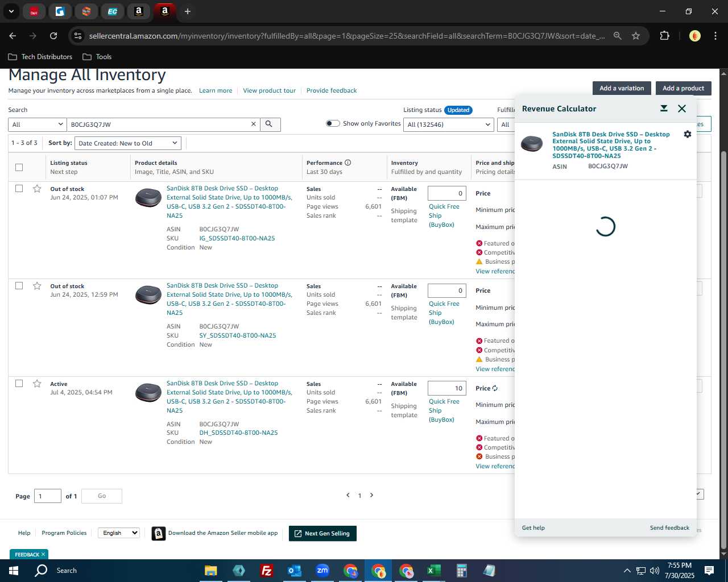Switch to the first Amazon browser tab
Viewport: 728px width, 582px height.
(139, 11)
